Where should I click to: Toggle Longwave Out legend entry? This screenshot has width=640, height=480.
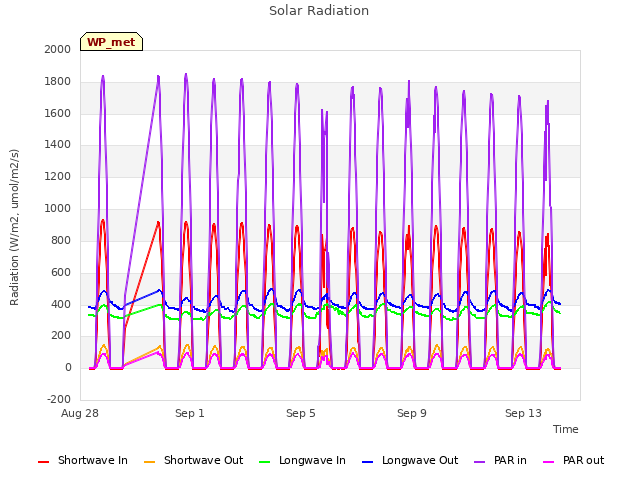(410, 460)
